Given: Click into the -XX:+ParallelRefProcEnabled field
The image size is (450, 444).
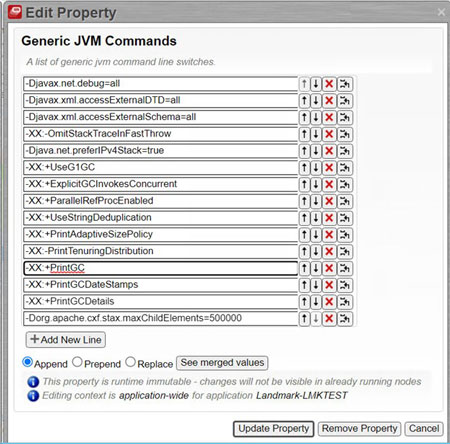Looking at the screenshot, I should coord(160,201).
